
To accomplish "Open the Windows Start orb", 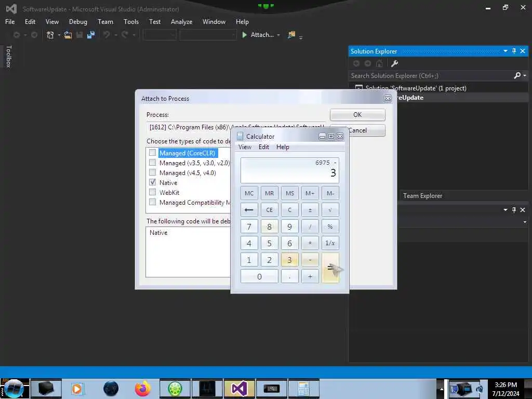I will pyautogui.click(x=14, y=389).
